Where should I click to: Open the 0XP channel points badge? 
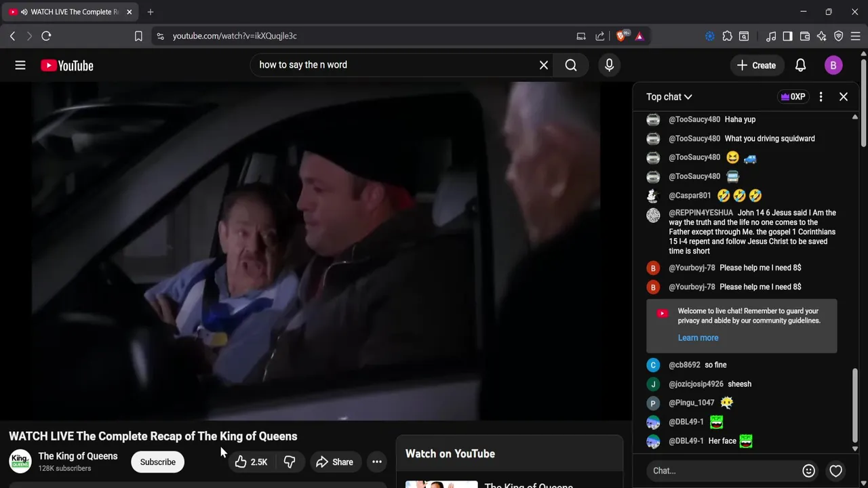tap(793, 97)
